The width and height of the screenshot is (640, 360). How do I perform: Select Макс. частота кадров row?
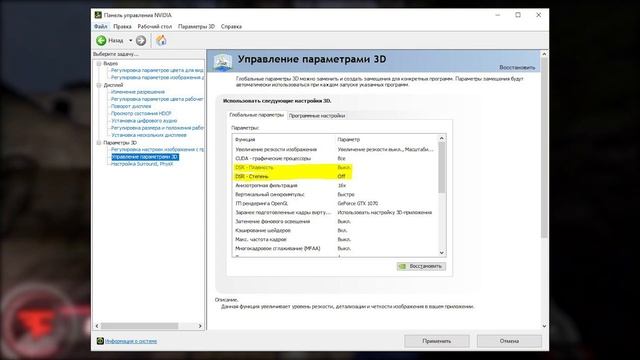coord(335,239)
